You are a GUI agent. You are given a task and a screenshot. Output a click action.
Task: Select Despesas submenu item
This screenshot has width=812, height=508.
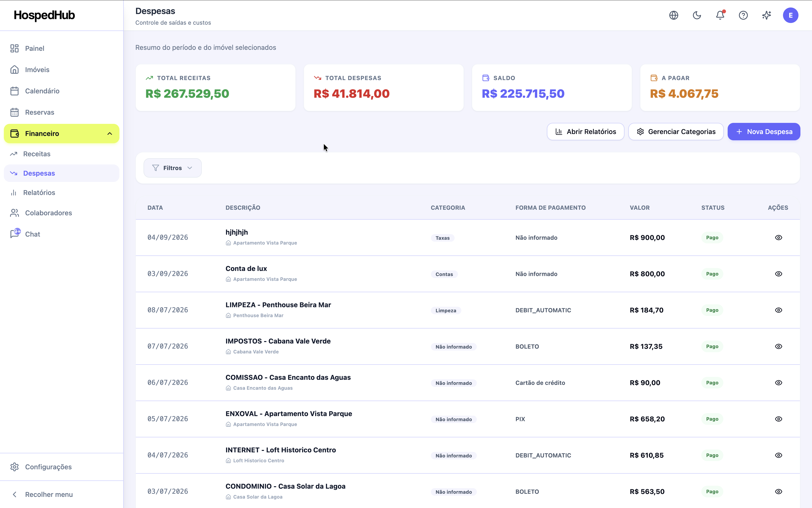tap(61, 173)
